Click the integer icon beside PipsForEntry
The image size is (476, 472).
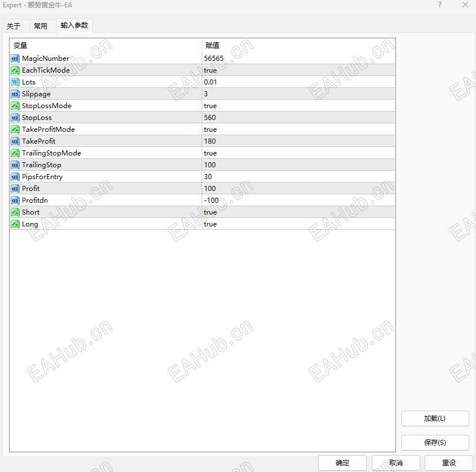(15, 177)
